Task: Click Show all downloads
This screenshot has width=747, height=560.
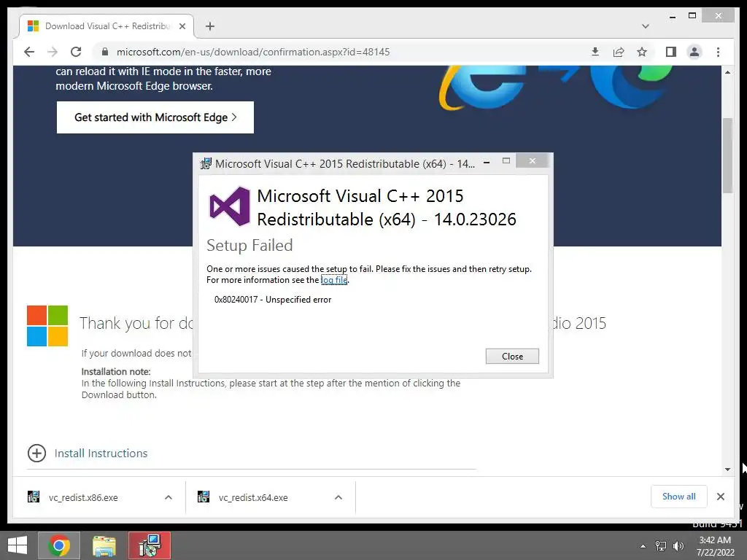Action: (679, 497)
